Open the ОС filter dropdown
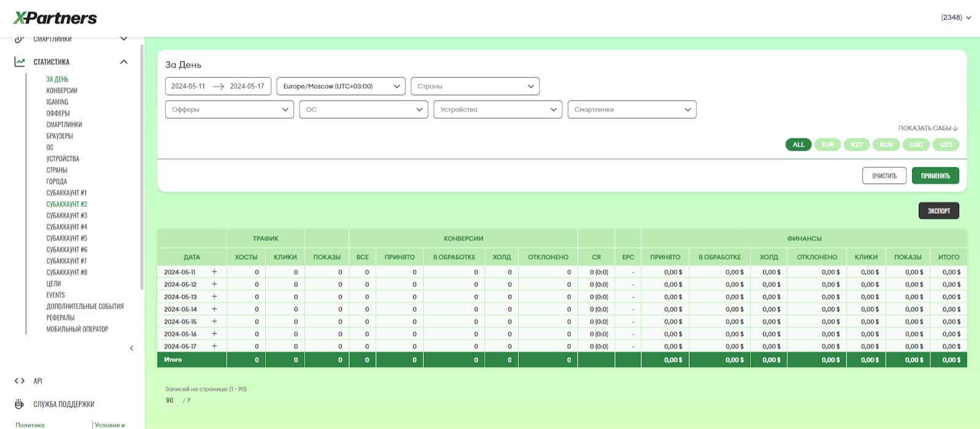The image size is (980, 429). pyautogui.click(x=364, y=110)
